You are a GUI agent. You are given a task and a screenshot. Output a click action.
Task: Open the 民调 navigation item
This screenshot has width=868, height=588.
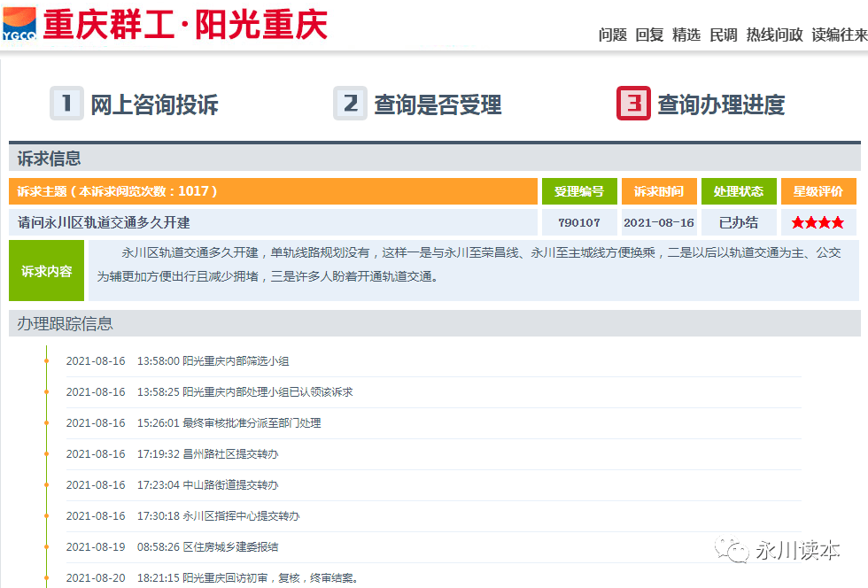(724, 35)
